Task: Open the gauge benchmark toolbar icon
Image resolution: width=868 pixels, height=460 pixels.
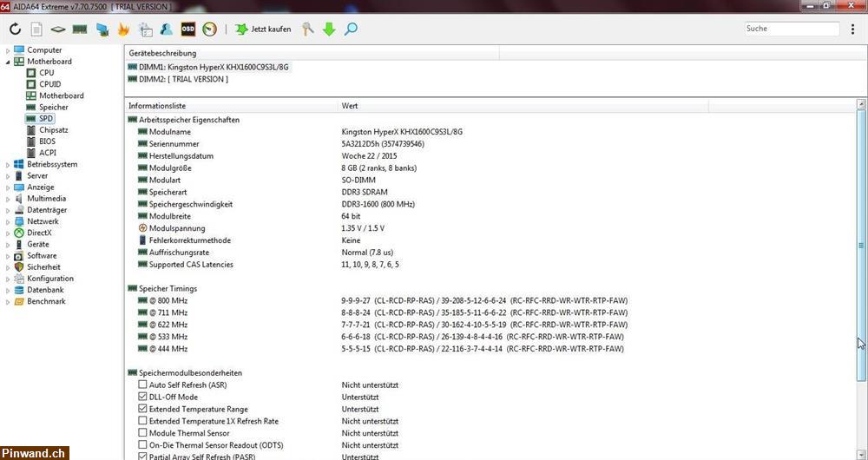Action: point(209,30)
